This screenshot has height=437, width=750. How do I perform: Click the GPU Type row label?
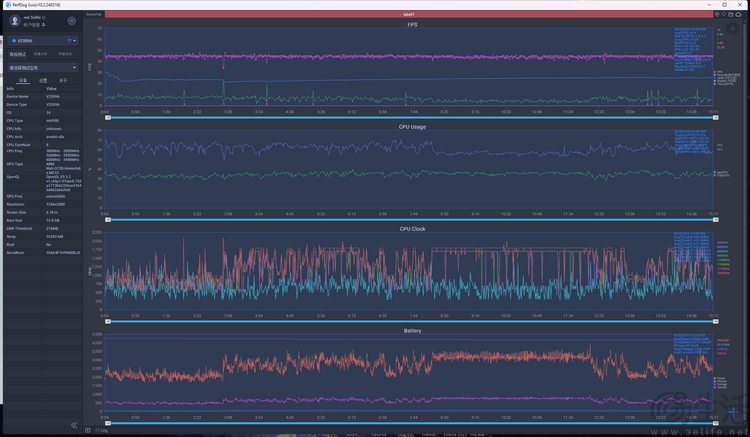15,164
